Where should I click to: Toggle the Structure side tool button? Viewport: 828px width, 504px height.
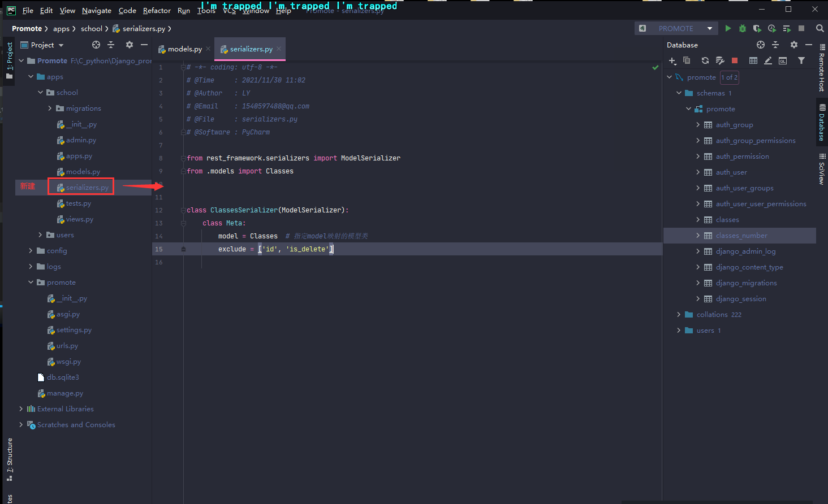pos(9,459)
